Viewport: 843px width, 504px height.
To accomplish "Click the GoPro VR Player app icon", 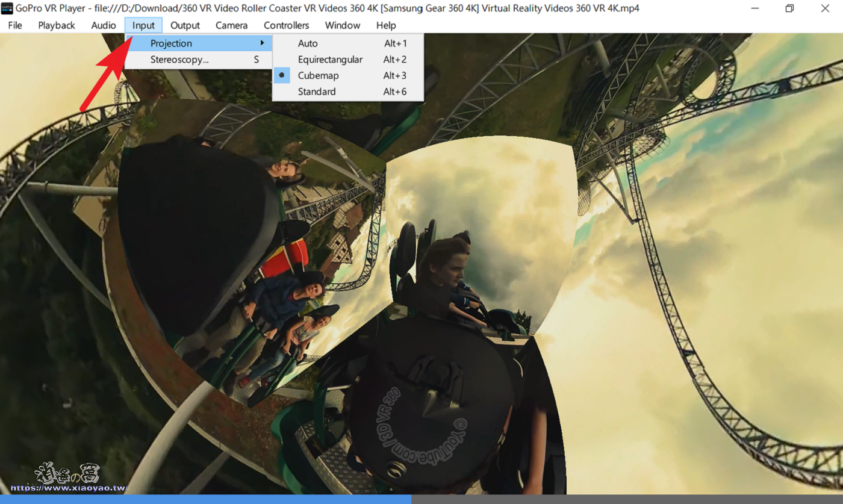I will (x=7, y=8).
